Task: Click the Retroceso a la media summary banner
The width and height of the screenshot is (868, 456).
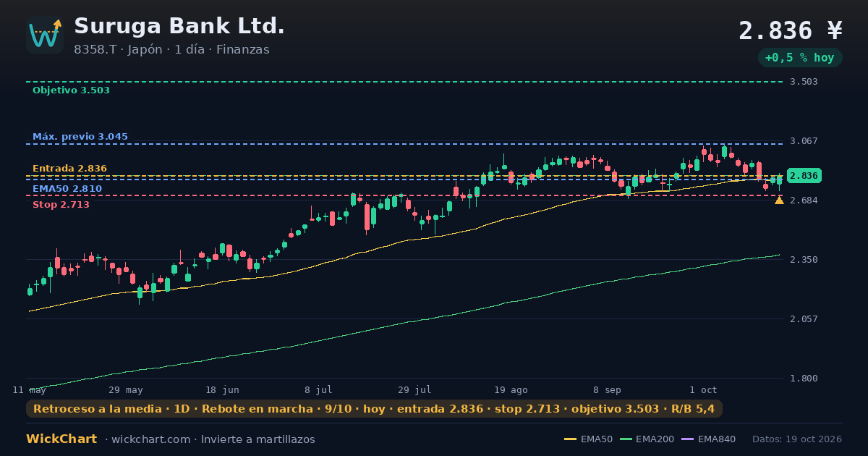Action: (x=374, y=409)
